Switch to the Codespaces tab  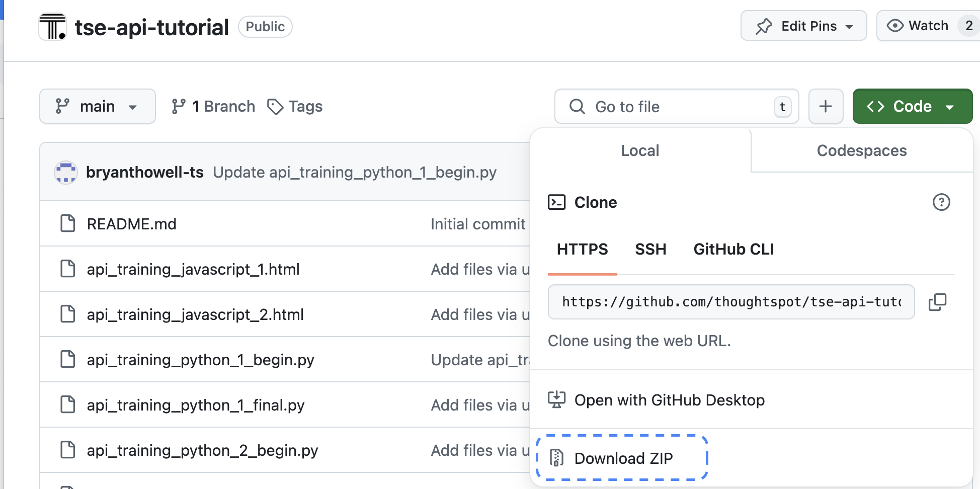pyautogui.click(x=861, y=150)
